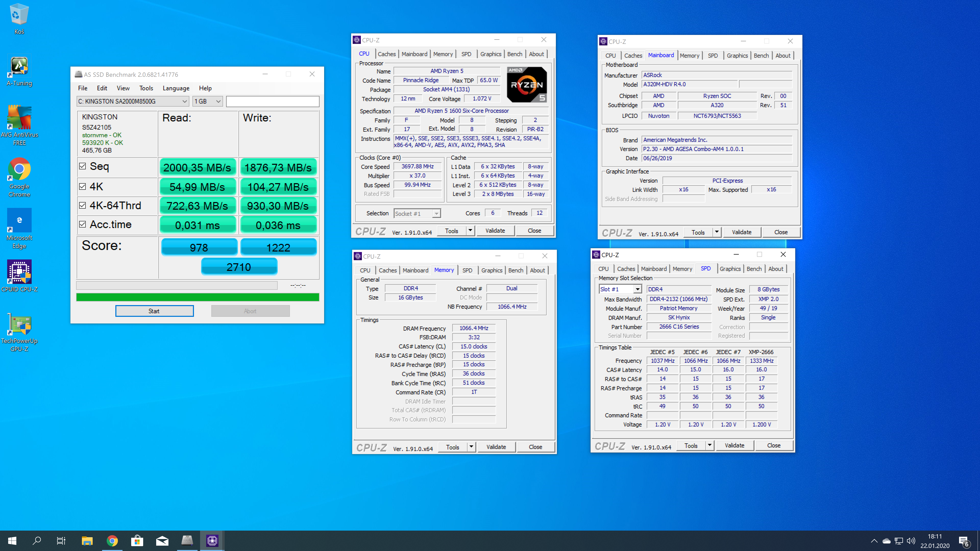980x551 pixels.
Task: Open the clock showing 18:11 22.01.2020
Action: tap(935, 541)
